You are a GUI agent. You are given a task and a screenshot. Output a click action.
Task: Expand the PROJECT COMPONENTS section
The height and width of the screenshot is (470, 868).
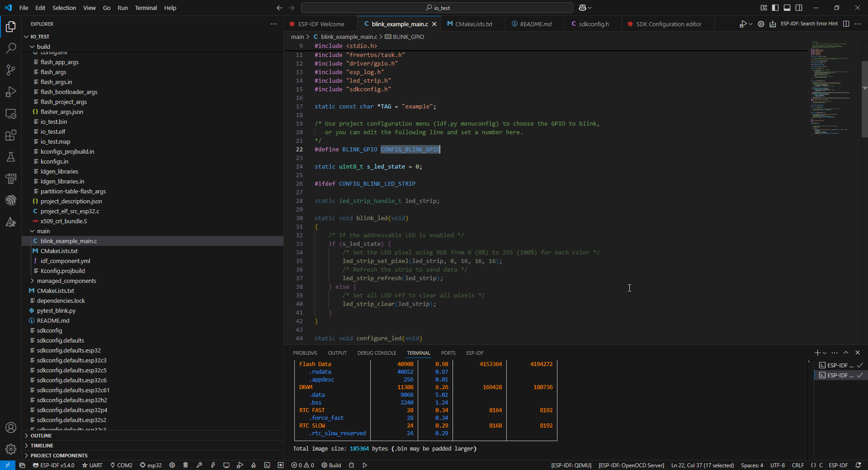(153, 456)
